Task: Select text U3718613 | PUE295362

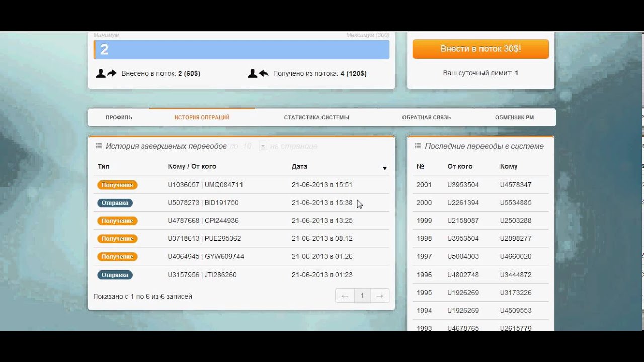Action: 204,239
